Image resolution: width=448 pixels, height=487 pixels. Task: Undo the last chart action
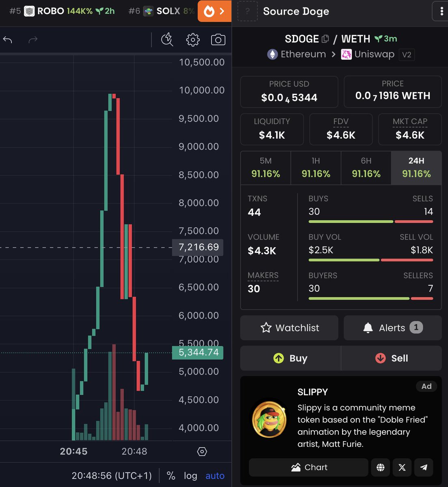(x=8, y=39)
